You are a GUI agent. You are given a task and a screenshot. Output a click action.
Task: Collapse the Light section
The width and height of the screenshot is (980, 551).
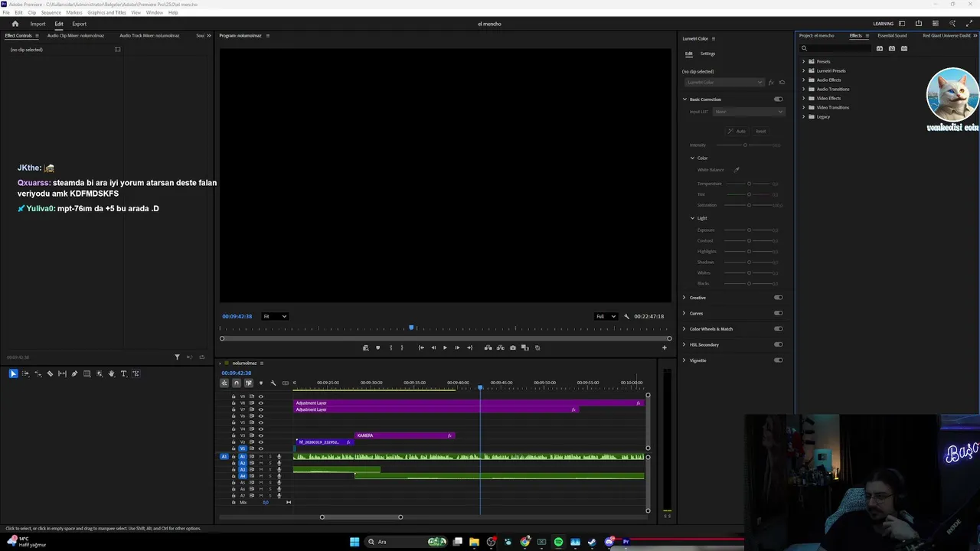pos(693,218)
